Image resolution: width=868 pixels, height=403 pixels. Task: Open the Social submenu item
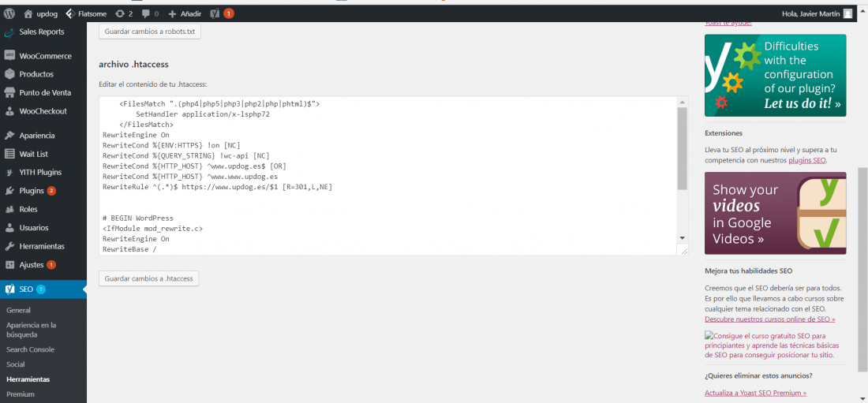click(16, 365)
